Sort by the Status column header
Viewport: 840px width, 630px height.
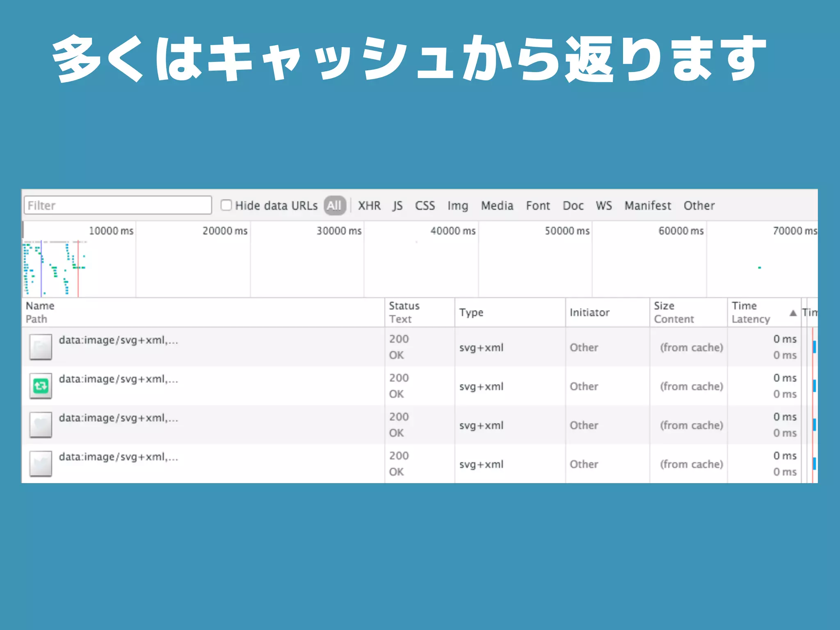pyautogui.click(x=404, y=306)
